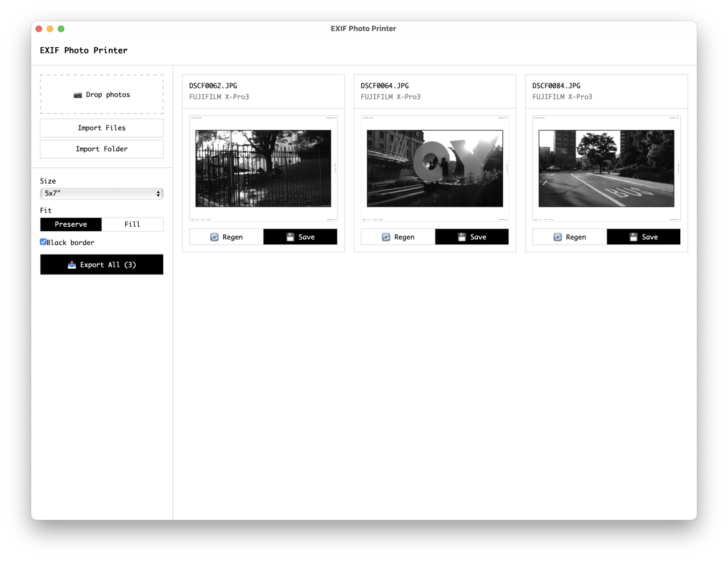This screenshot has height=561, width=728.
Task: Click the dashed Drop photos area
Action: pos(101,94)
